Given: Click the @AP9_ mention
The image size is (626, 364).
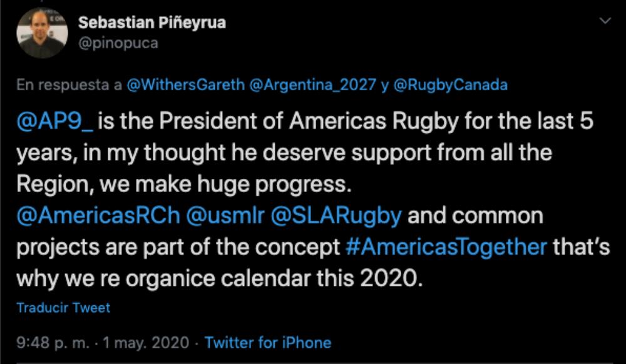Looking at the screenshot, I should coord(54,122).
